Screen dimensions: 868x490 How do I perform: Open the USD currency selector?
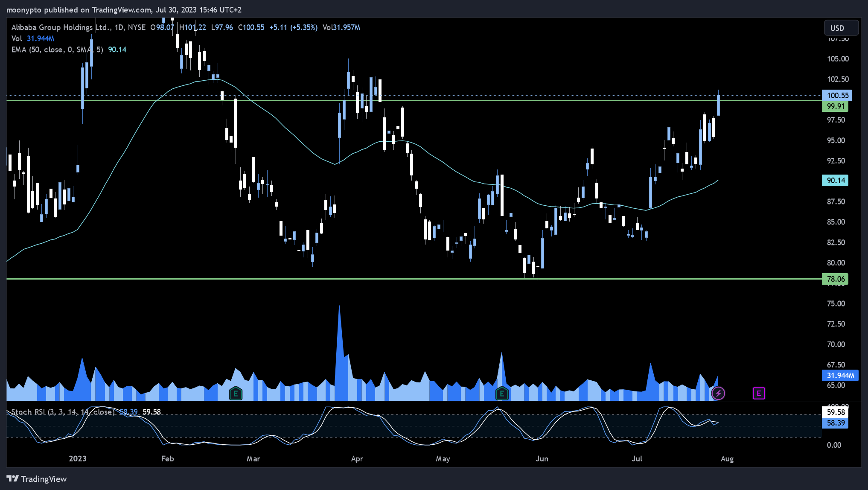841,28
